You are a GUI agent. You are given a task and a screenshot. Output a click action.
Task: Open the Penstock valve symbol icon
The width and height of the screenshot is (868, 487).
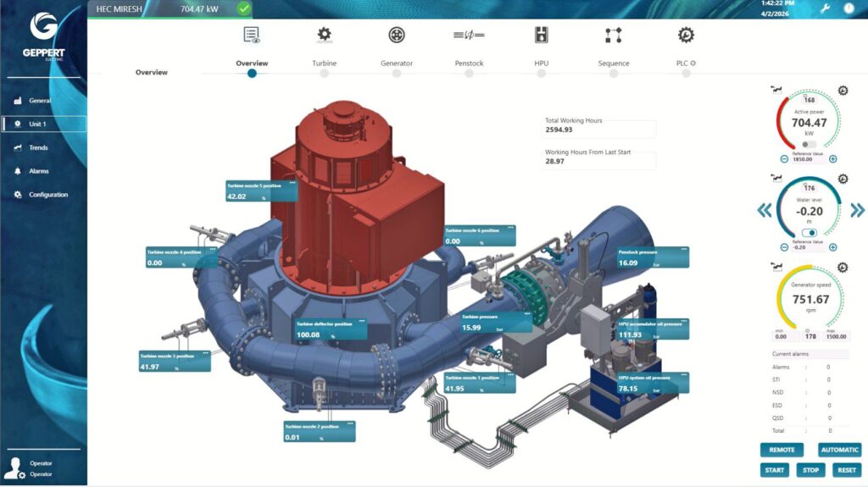pyautogui.click(x=469, y=35)
